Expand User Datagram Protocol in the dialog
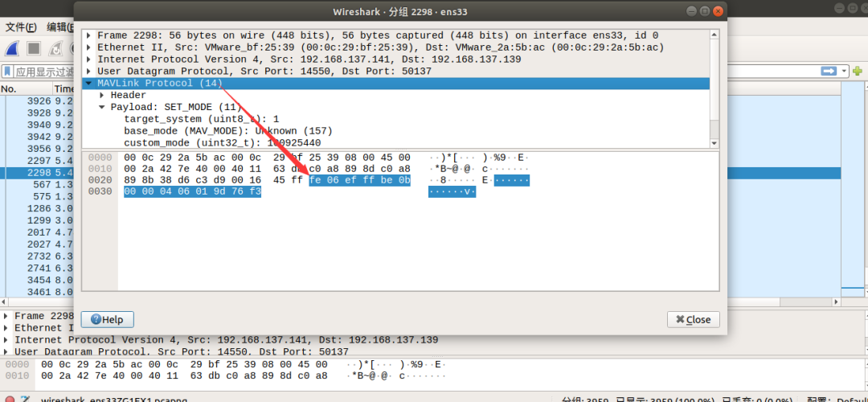This screenshot has width=868, height=402. pos(88,72)
